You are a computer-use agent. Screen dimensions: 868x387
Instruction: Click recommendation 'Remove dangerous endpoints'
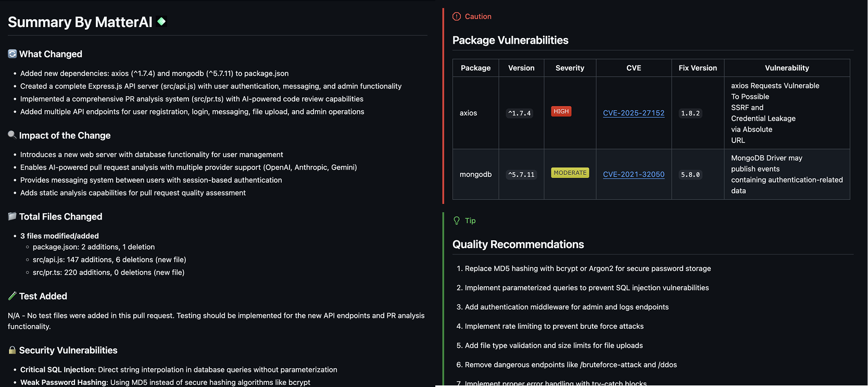tap(571, 365)
